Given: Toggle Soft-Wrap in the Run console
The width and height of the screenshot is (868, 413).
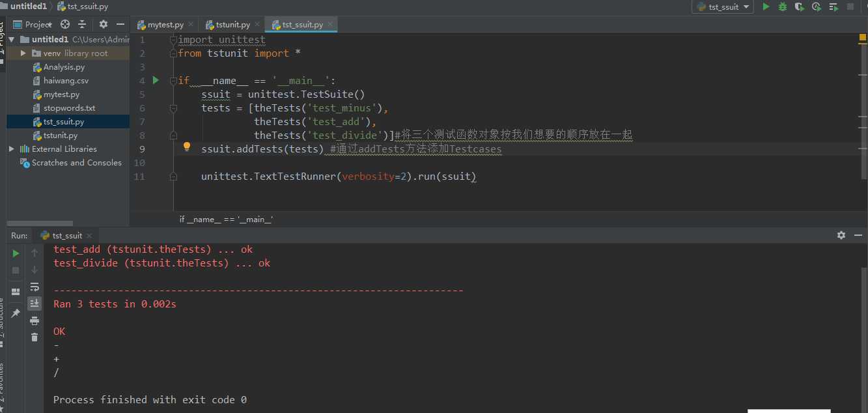Looking at the screenshot, I should 35,287.
